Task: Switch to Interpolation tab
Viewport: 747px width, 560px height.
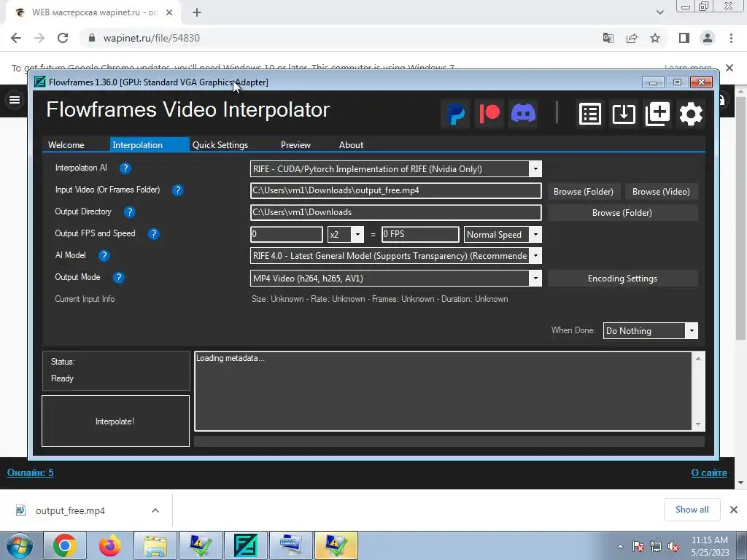Action: (x=150, y=145)
